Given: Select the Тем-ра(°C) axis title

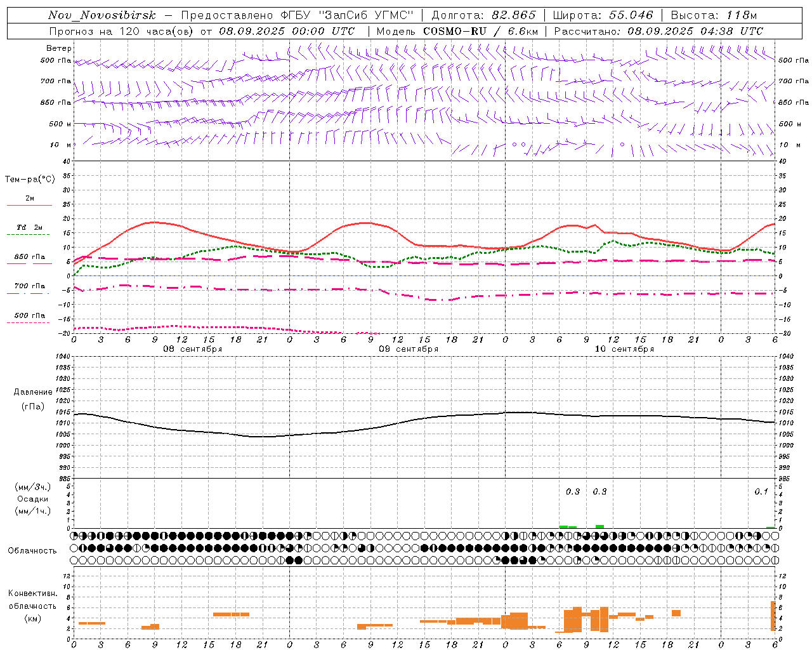Looking at the screenshot, I should click(x=30, y=180).
